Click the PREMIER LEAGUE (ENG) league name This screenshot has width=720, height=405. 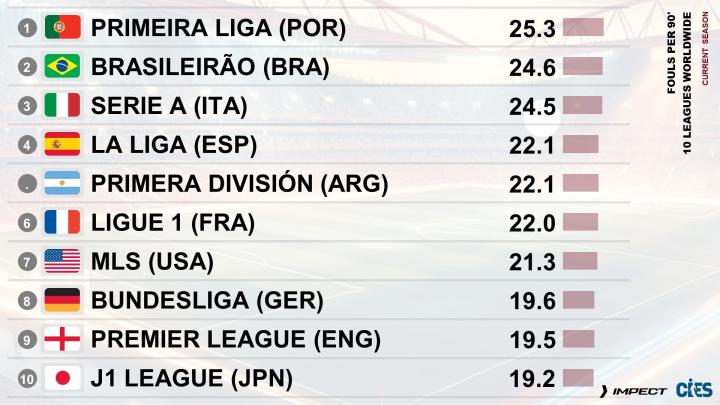pos(236,340)
